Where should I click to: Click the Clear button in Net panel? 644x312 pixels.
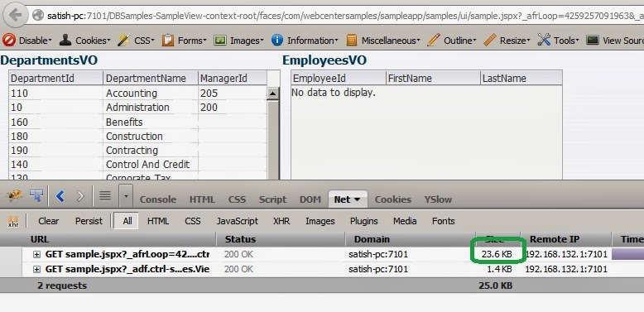(x=49, y=221)
